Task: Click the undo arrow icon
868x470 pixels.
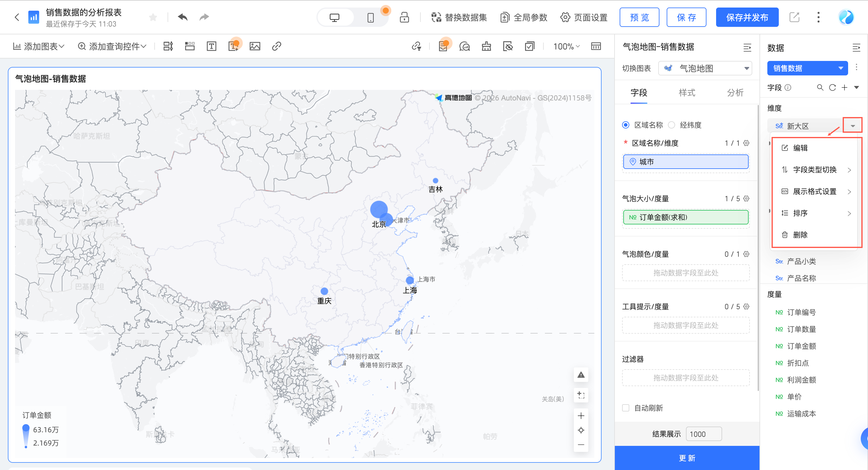Action: point(183,17)
